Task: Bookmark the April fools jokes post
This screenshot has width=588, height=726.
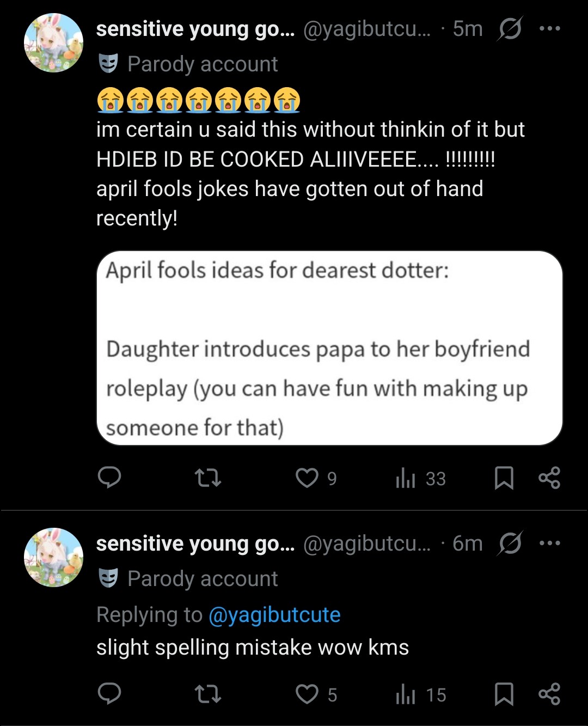Action: (504, 478)
